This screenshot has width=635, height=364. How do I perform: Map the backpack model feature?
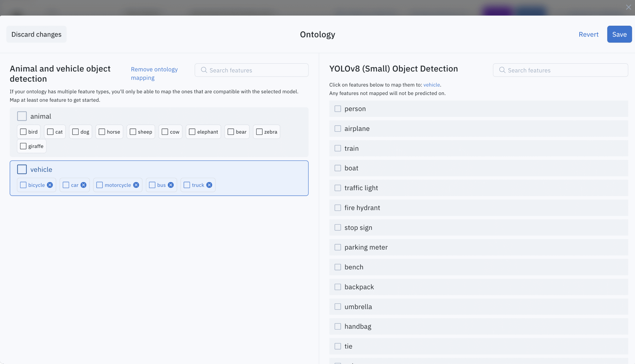tap(479, 287)
